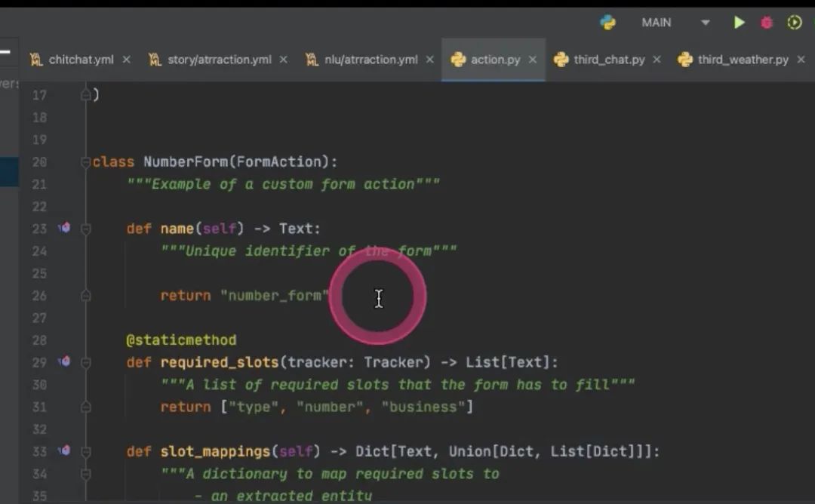Open the third_chat.py tab
The width and height of the screenshot is (815, 504).
point(609,60)
